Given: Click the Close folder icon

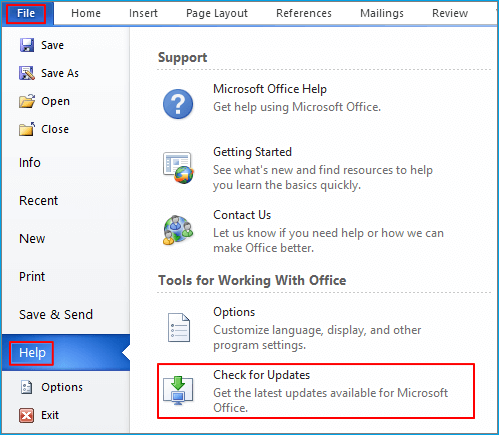Looking at the screenshot, I should click(x=27, y=129).
